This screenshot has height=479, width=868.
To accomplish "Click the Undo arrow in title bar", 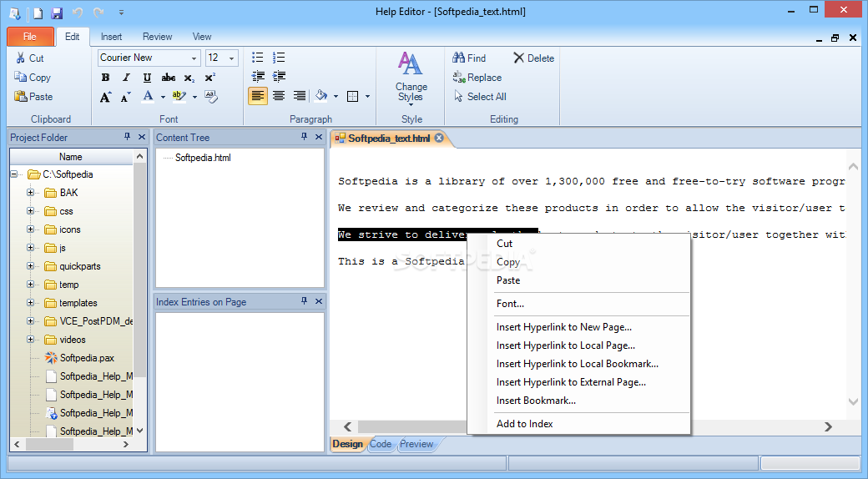I will click(x=78, y=13).
